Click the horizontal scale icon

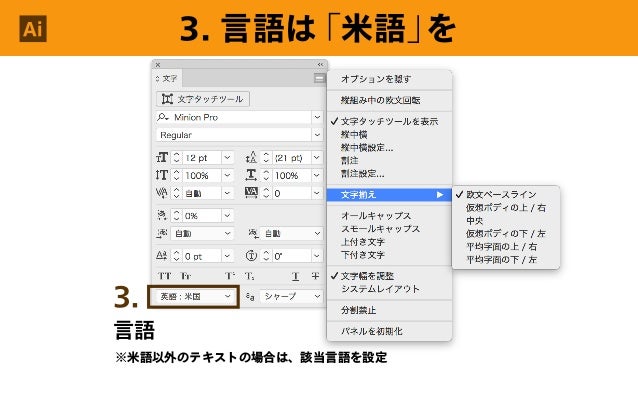point(251,175)
